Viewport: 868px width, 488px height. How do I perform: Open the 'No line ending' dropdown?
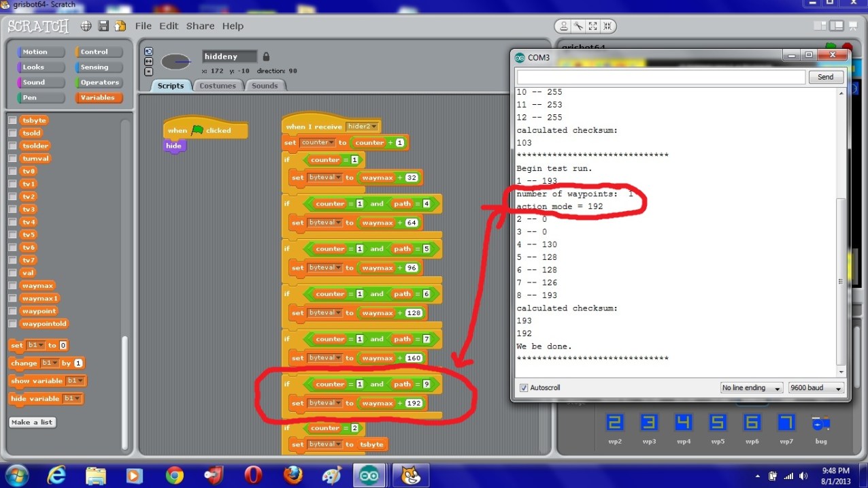coord(752,388)
